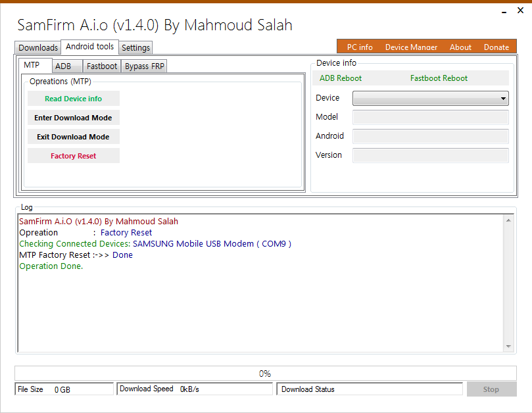View the About information
532x413 pixels.
(x=460, y=47)
